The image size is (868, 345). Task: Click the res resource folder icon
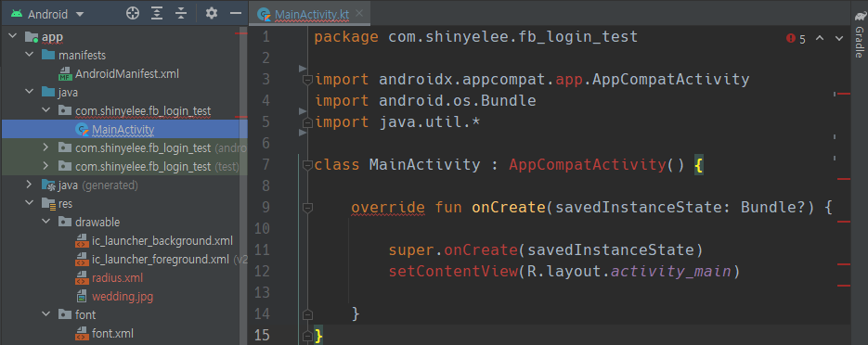48,204
